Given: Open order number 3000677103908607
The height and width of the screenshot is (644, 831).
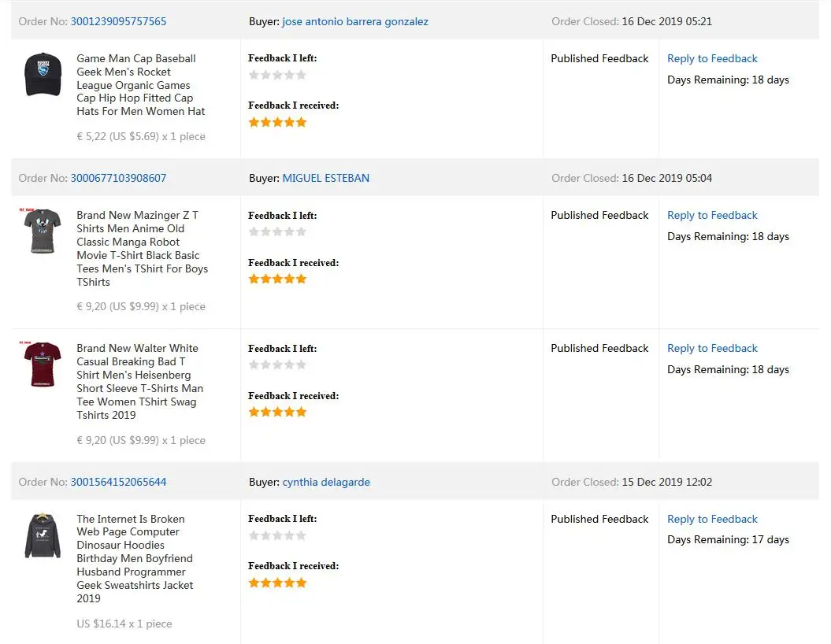Looking at the screenshot, I should (118, 178).
